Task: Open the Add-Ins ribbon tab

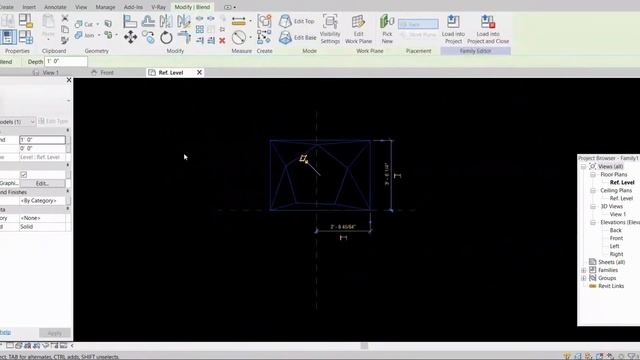Action: [x=133, y=7]
